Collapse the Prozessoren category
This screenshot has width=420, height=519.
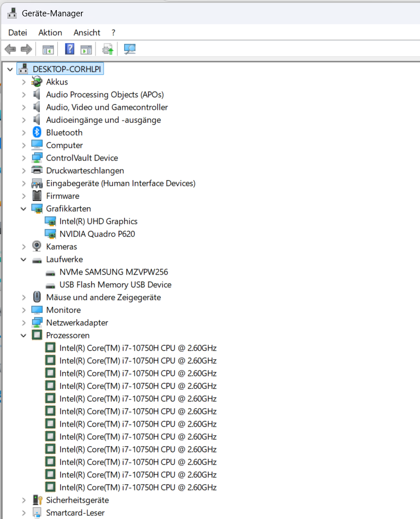click(24, 335)
